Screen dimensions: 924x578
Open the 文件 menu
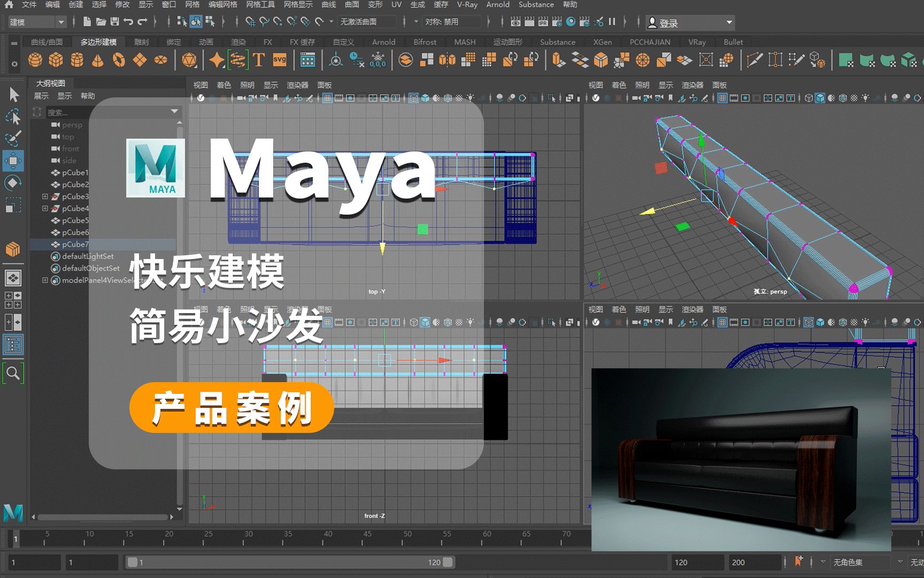click(x=29, y=4)
